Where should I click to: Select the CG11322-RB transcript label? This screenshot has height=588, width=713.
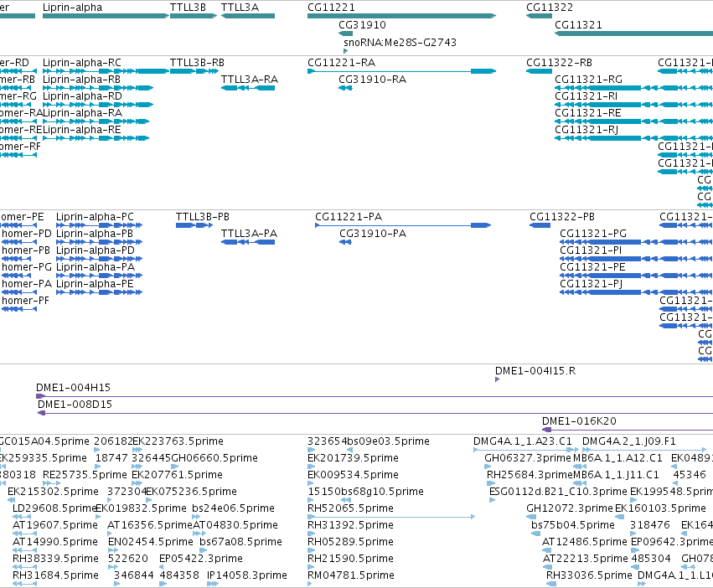pos(559,63)
